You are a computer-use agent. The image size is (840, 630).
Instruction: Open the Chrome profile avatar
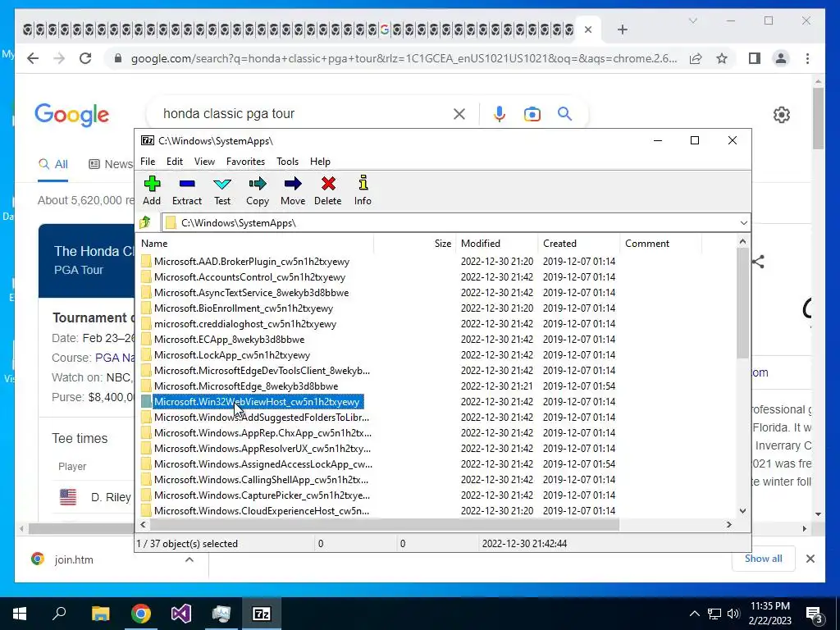pos(781,58)
